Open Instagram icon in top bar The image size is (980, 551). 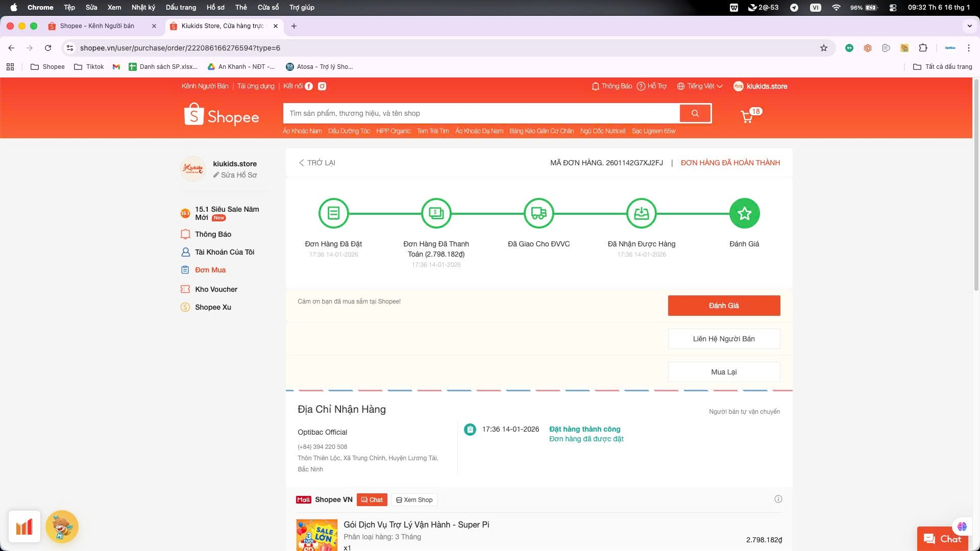322,86
